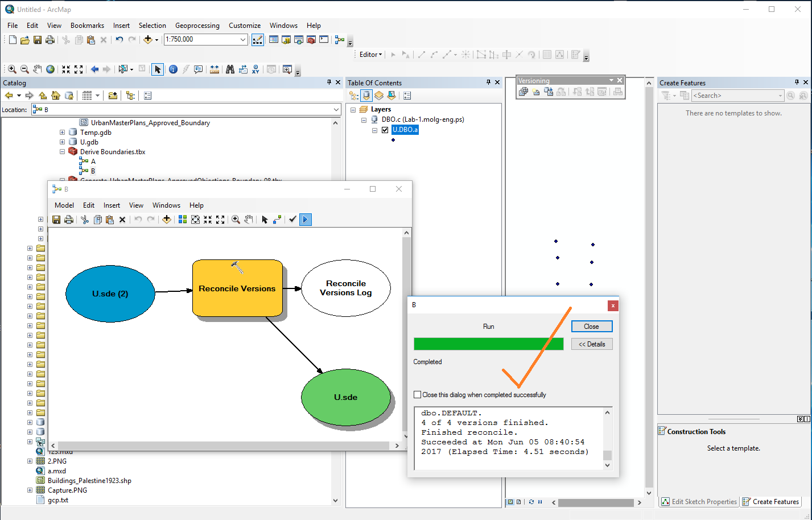Open the Bookmarks menu
812x520 pixels.
coord(87,26)
